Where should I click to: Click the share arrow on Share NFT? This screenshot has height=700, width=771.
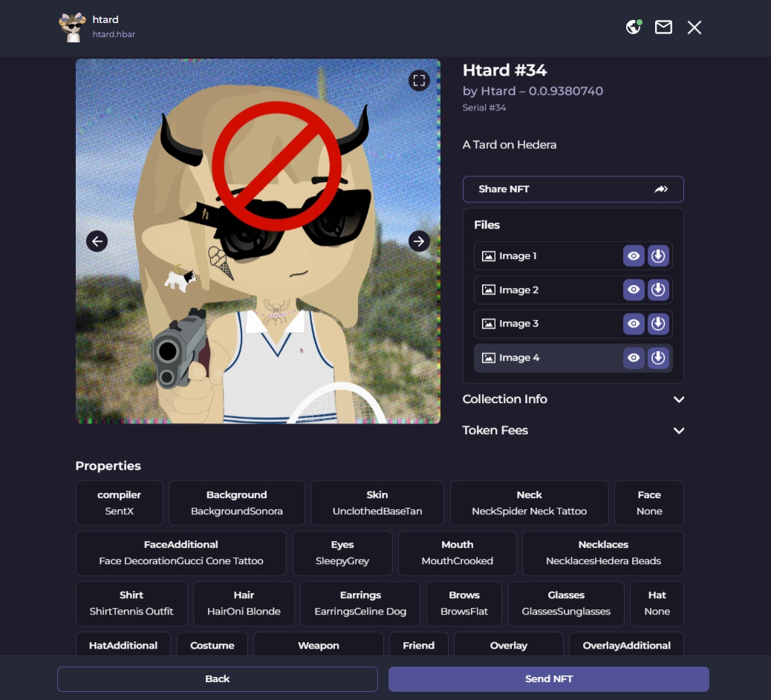(x=660, y=189)
